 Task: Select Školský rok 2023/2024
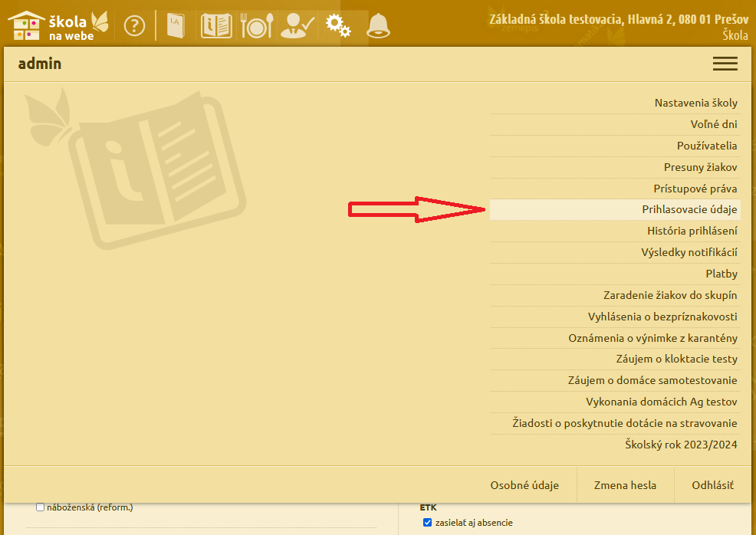[x=615, y=445]
